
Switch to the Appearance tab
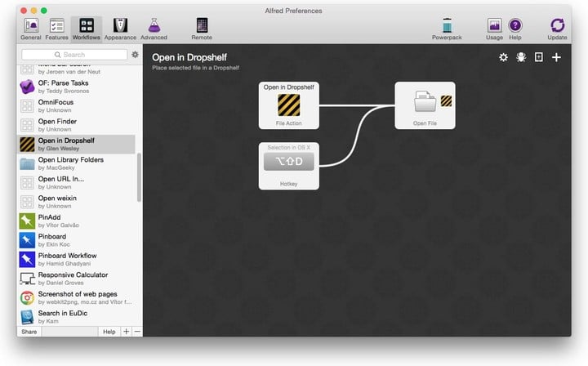pyautogui.click(x=120, y=28)
